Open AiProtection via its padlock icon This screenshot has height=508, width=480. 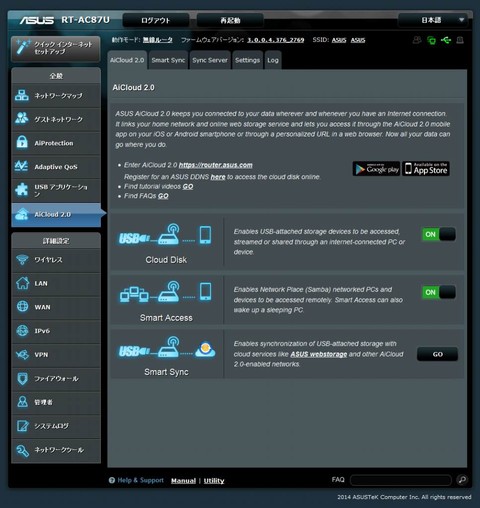(22, 142)
